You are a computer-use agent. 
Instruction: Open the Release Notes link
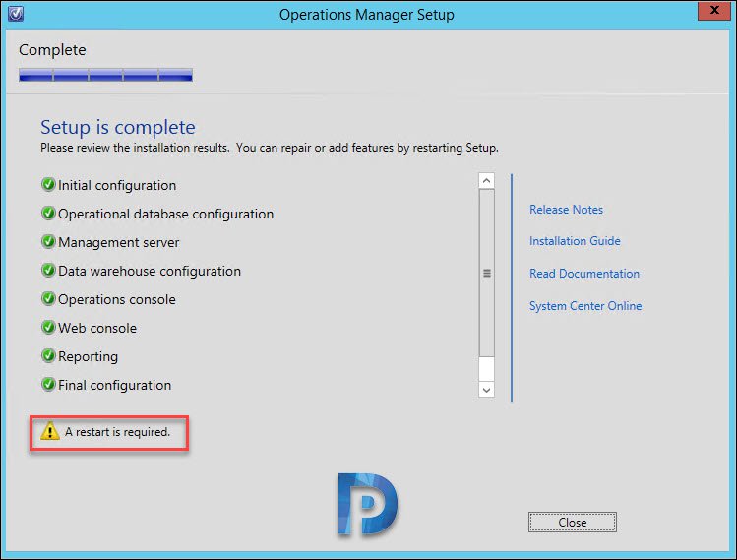coord(566,210)
